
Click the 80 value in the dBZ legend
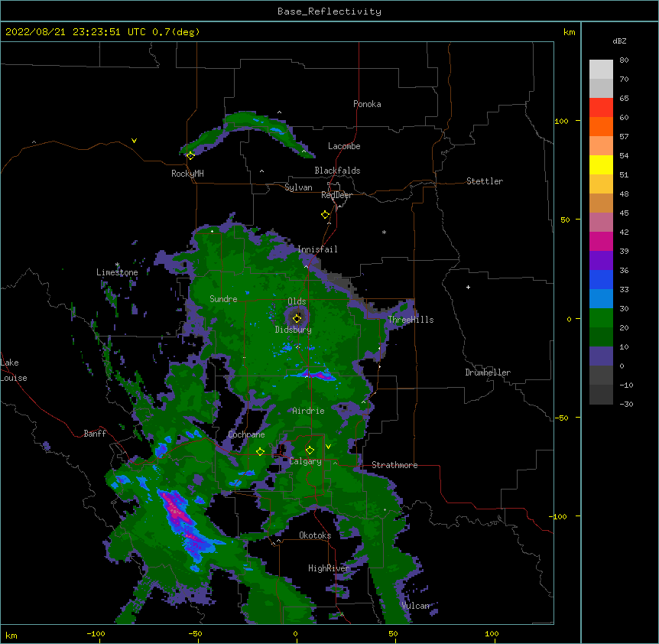coord(624,60)
